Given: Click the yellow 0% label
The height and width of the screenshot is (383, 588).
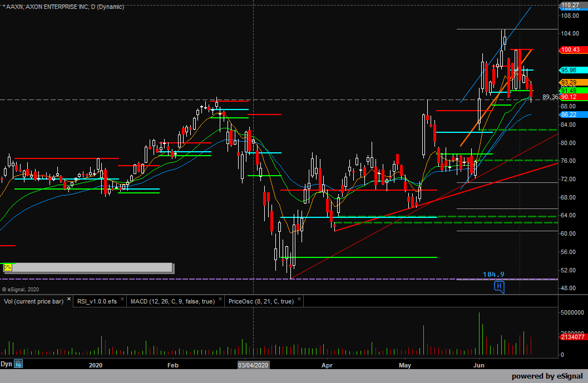Looking at the screenshot, I should (x=7, y=267).
